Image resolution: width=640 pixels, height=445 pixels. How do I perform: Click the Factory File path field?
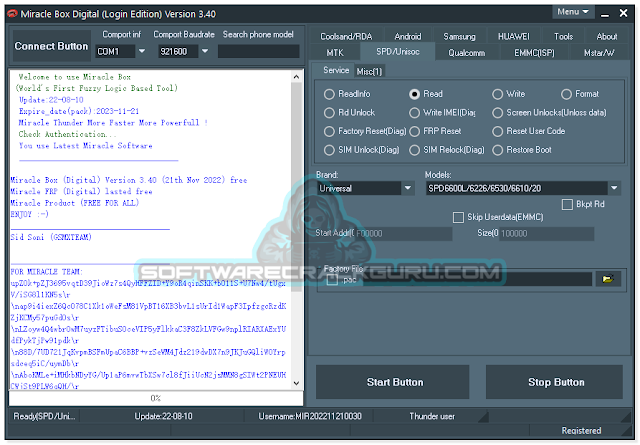[x=477, y=280]
